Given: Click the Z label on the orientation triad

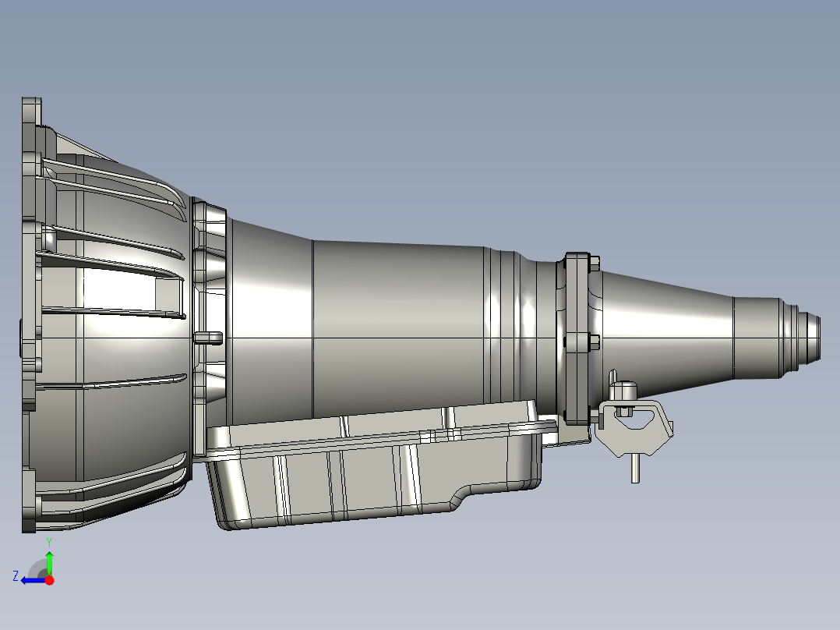Looking at the screenshot, I should point(15,575).
